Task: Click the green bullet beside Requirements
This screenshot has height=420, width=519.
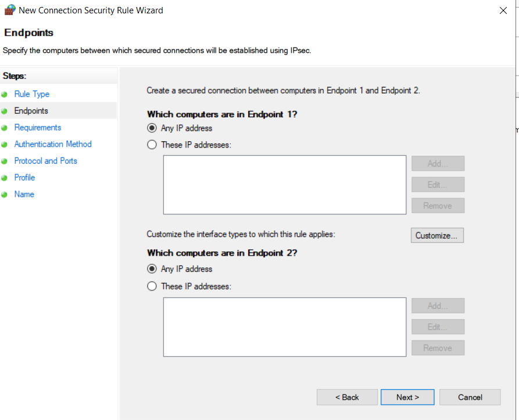Action: tap(4, 128)
